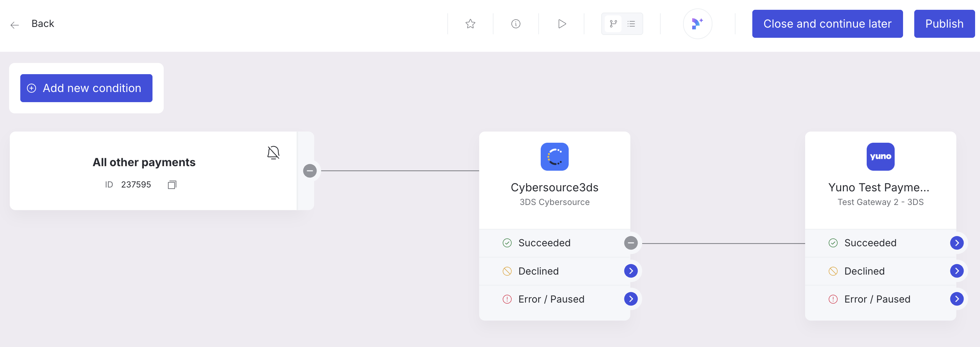Expand Cybersource3ds Error / Paused route
Viewport: 980px width, 347px height.
pos(631,299)
